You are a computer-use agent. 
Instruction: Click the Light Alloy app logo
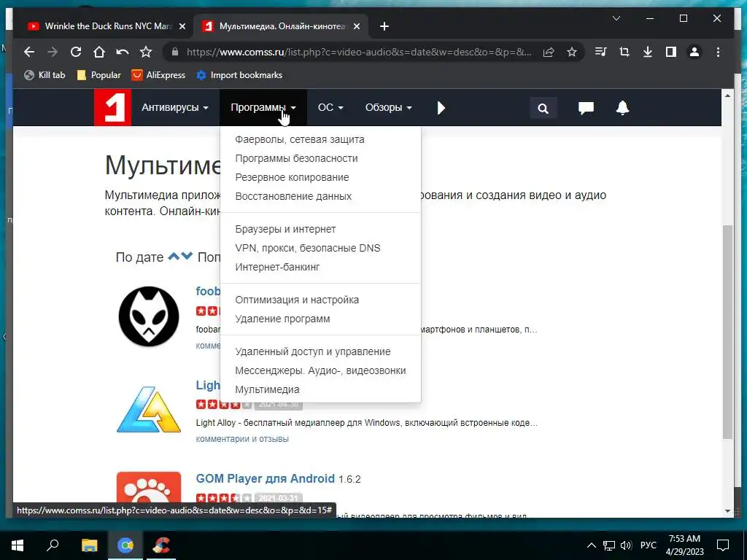pos(149,410)
